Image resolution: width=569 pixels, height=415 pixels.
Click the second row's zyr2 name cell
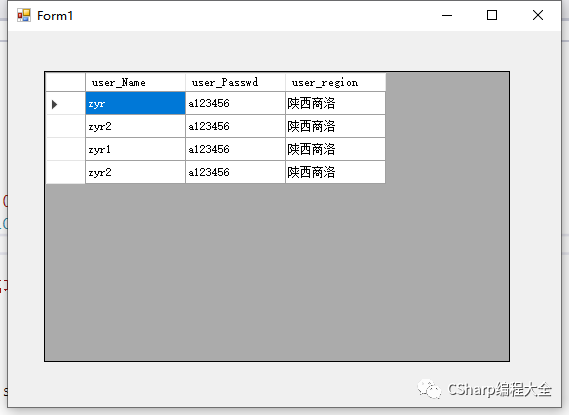[x=135, y=126]
